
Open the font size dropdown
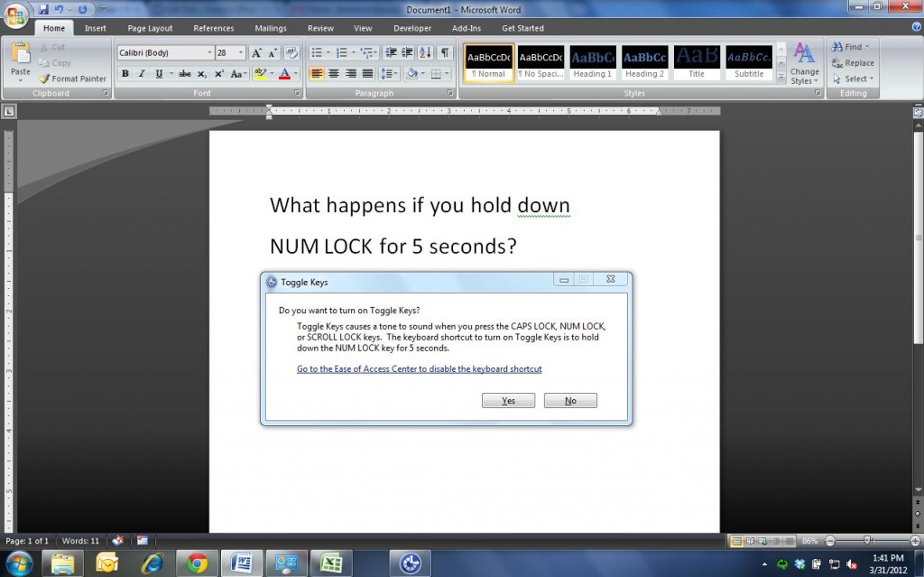(x=240, y=52)
